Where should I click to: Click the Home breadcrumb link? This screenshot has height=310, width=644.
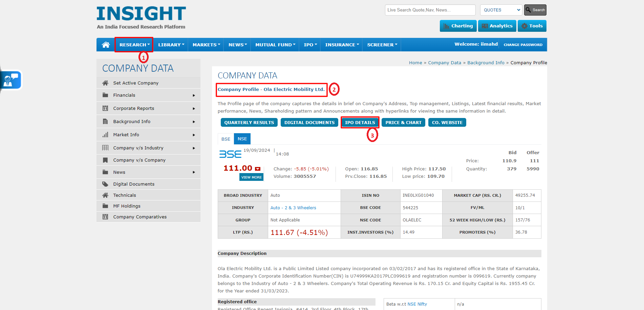tap(415, 63)
